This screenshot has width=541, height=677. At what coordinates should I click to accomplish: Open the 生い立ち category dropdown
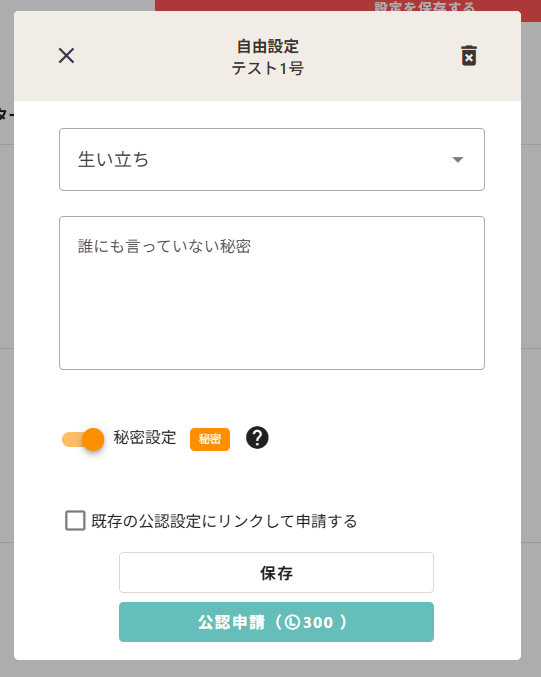(x=272, y=159)
